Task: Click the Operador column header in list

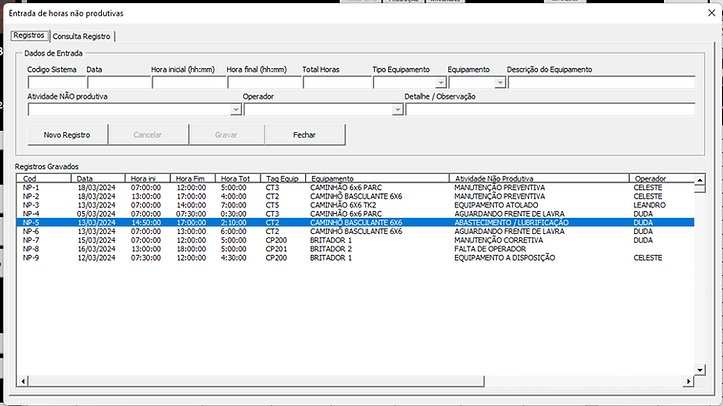Action: (662, 178)
